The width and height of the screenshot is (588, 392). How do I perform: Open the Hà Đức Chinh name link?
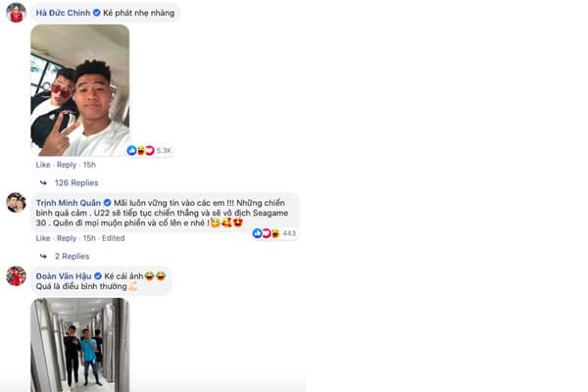(63, 13)
